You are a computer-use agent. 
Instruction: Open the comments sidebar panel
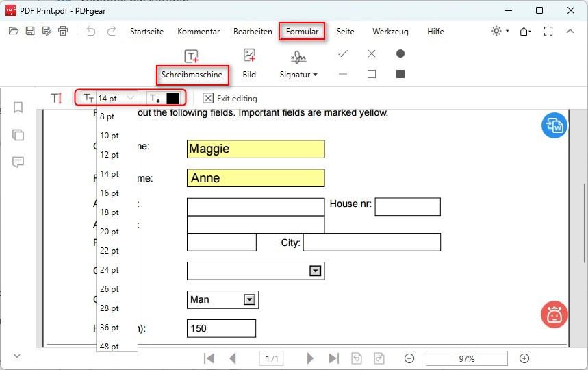pyautogui.click(x=18, y=162)
